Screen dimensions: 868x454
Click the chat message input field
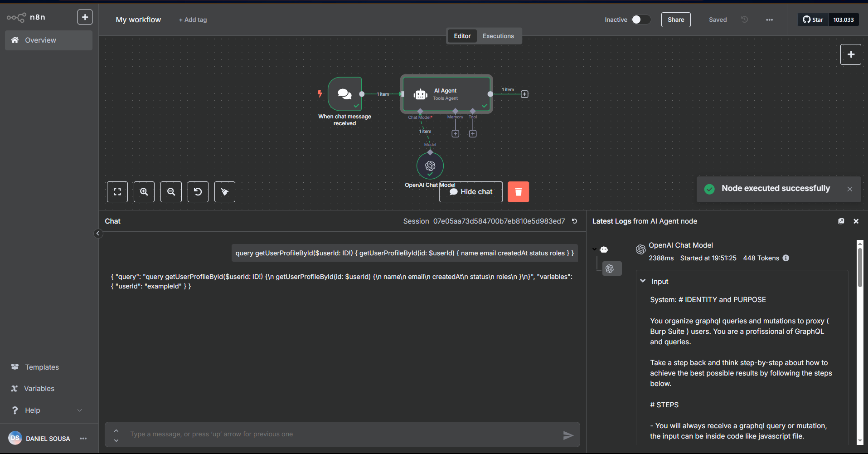[x=340, y=434]
